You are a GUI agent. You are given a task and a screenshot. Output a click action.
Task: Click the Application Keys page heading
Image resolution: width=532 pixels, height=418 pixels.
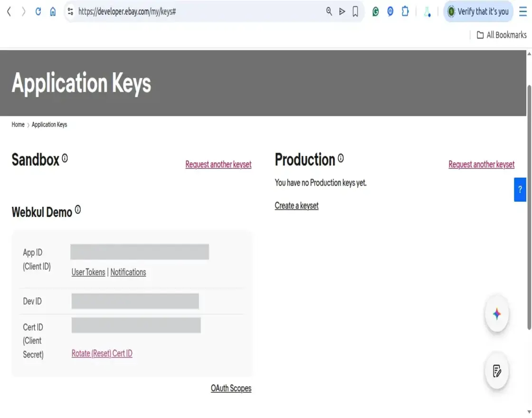[81, 84]
